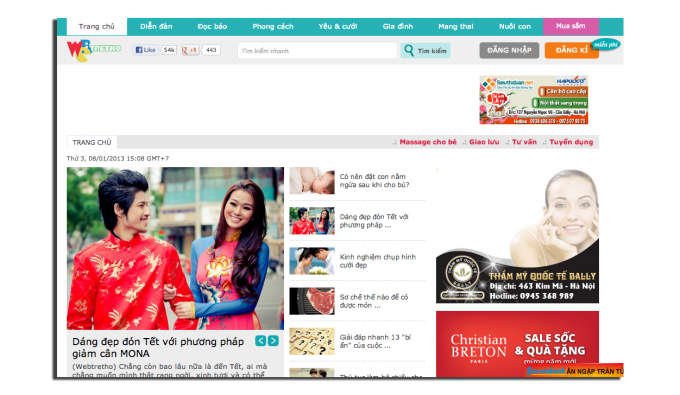The width and height of the screenshot is (680, 395).
Task: Open the Sàn Thị Quán banner ad
Action: pos(534,100)
